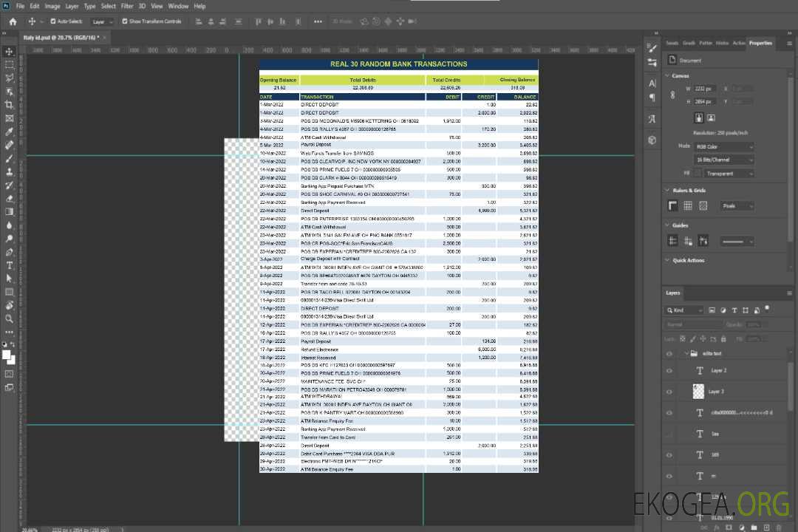Toggle visibility of the 'm' text layer

point(669,476)
